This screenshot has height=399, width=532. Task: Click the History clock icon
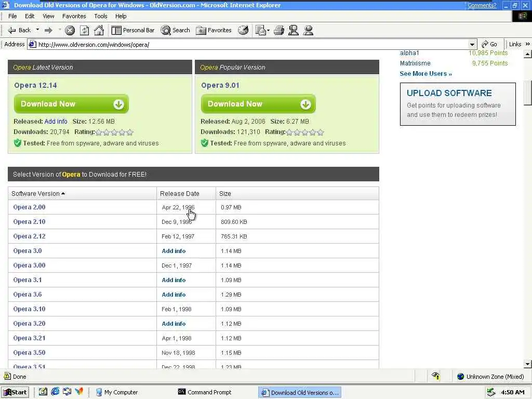(x=243, y=30)
